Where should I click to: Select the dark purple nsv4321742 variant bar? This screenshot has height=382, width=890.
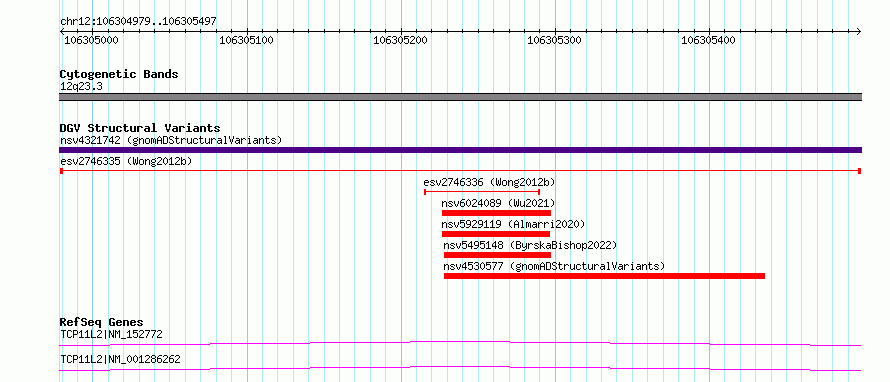(460, 150)
